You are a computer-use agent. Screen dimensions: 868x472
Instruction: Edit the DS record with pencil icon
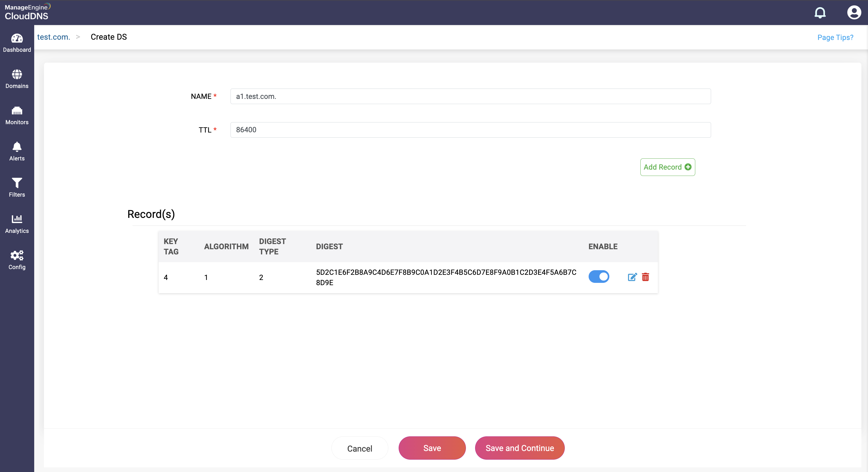pos(632,277)
